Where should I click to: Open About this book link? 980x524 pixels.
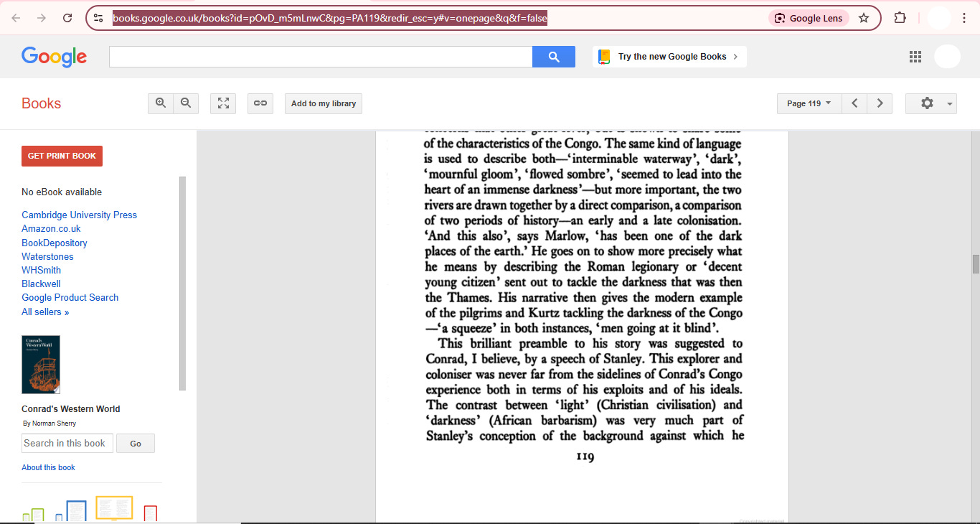coord(48,467)
